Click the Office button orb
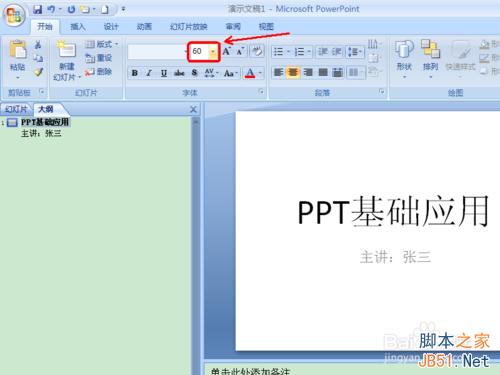The height and width of the screenshot is (375, 500). (x=14, y=15)
